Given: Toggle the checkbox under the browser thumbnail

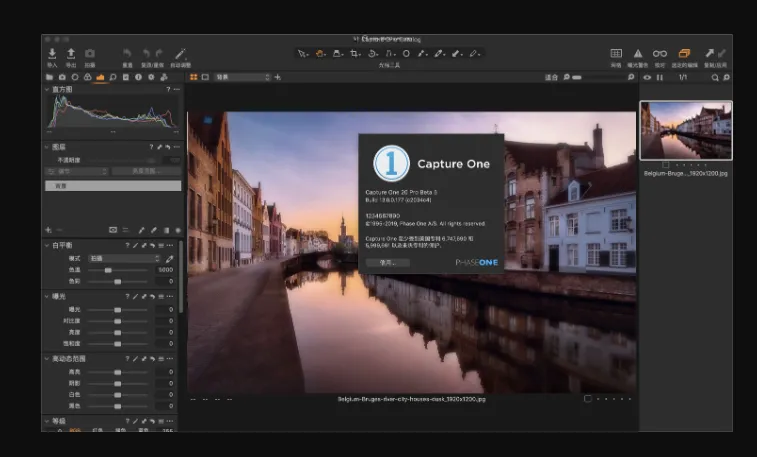Looking at the screenshot, I should click(666, 165).
